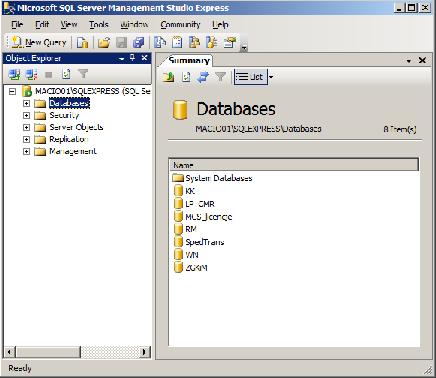Click the Refresh icon in Summary toolbar
The width and height of the screenshot is (436, 378).
point(186,77)
